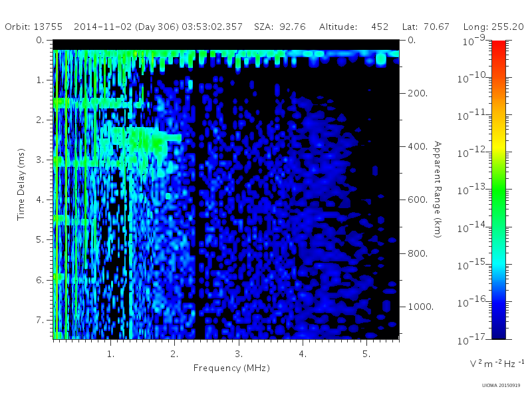This screenshot has width=532, height=399.
Task: Click frequency axis tick label 3.
Action: [x=239, y=354]
